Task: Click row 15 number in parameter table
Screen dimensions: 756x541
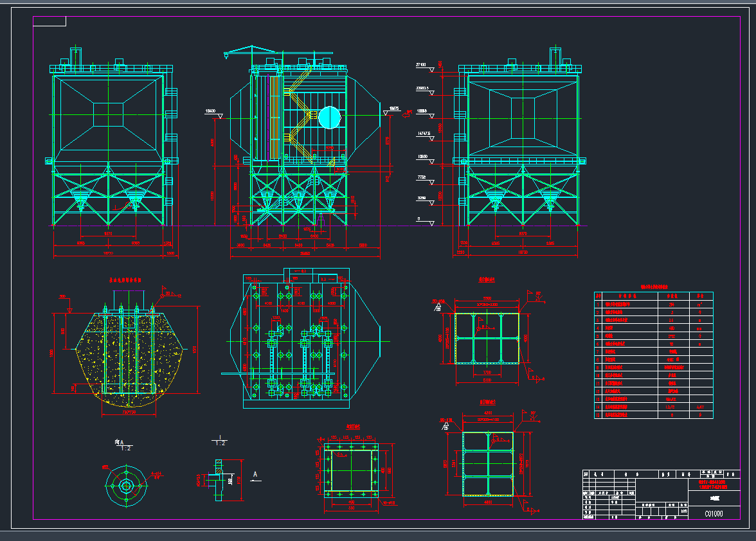Action: (599, 414)
